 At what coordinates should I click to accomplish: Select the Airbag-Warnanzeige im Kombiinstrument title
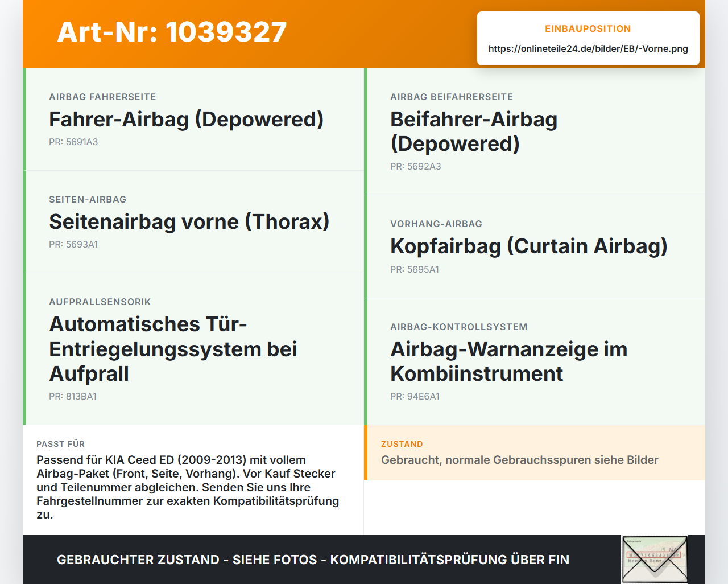(509, 361)
